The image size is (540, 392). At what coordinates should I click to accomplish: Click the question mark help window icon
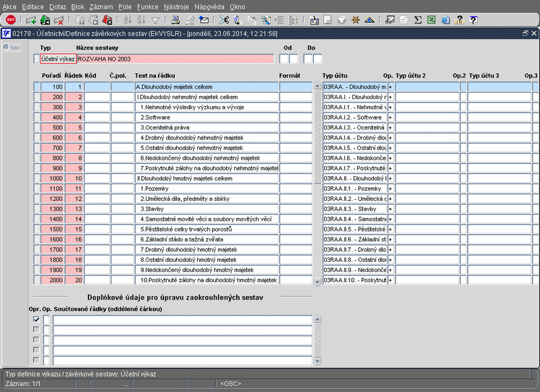tap(473, 20)
